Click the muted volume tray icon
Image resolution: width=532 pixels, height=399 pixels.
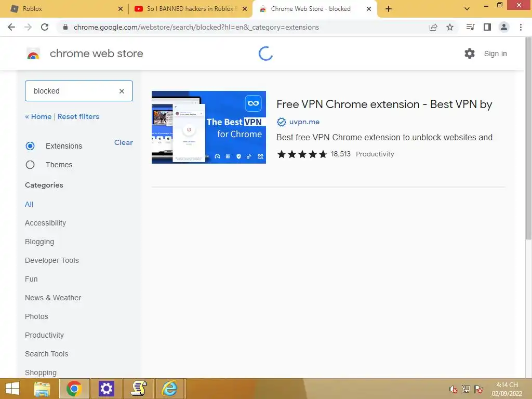[x=453, y=389]
